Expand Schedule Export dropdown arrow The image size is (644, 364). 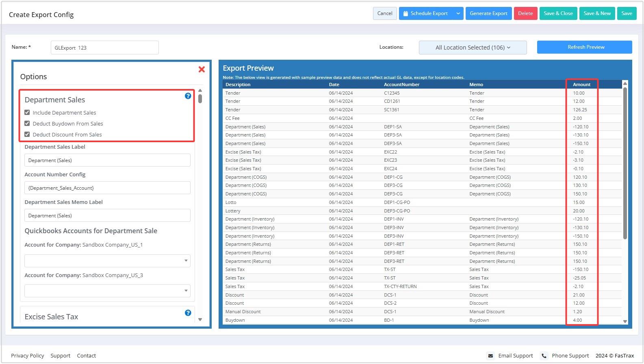[x=458, y=13]
